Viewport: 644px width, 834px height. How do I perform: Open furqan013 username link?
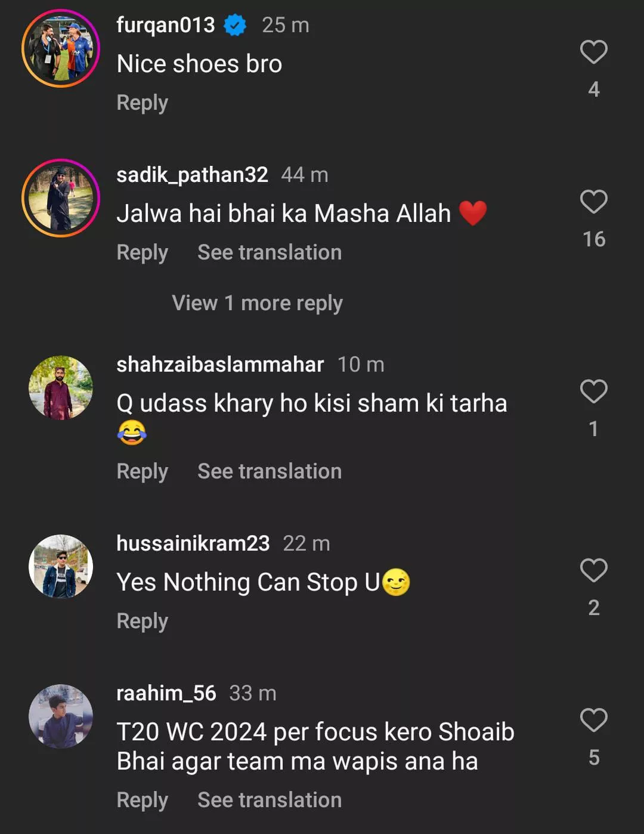click(x=165, y=25)
